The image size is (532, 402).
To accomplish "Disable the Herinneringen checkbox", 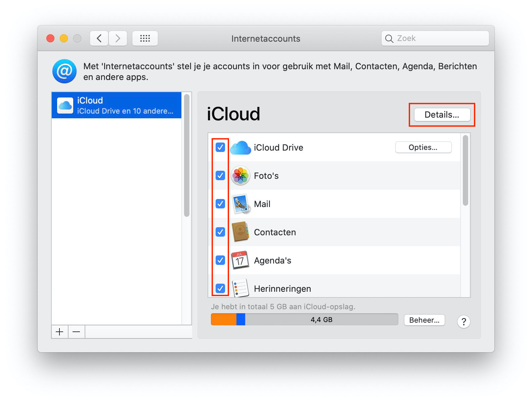I will [220, 288].
